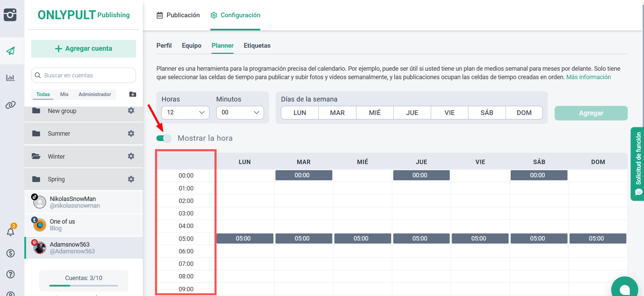Click the Agregar cuenta button
This screenshot has height=296, width=644.
[x=84, y=49]
